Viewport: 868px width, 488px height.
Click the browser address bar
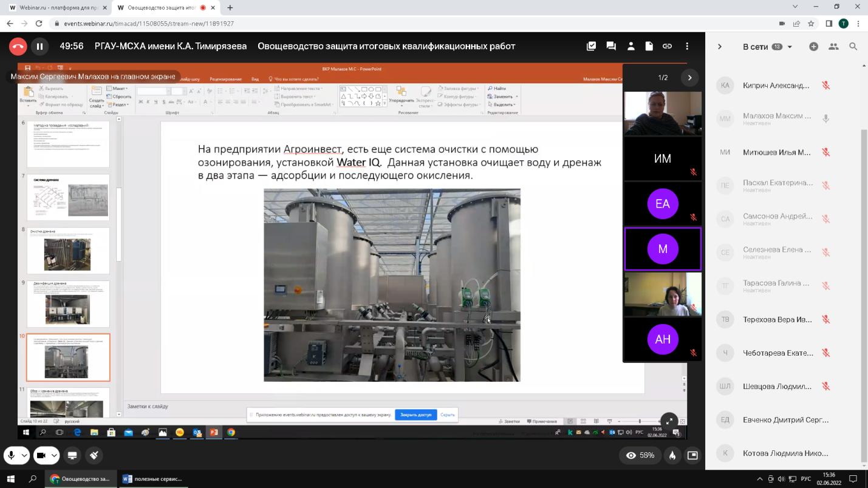[413, 24]
